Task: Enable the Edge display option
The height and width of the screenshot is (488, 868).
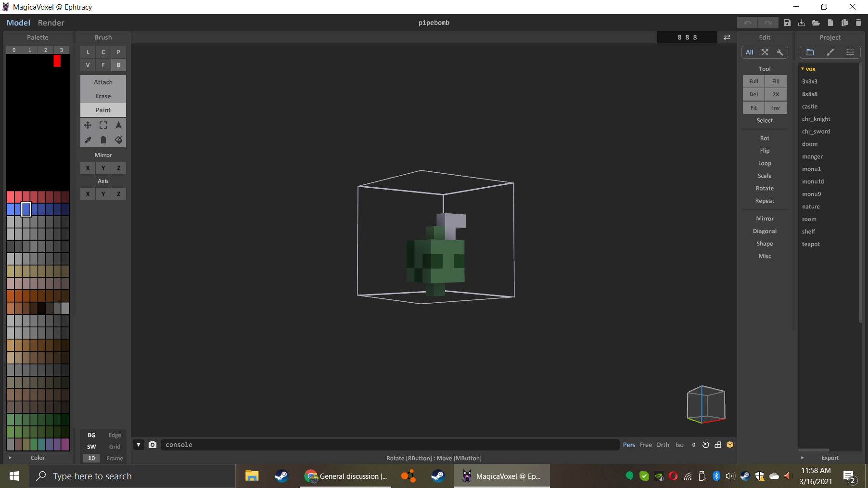Action: click(115, 435)
